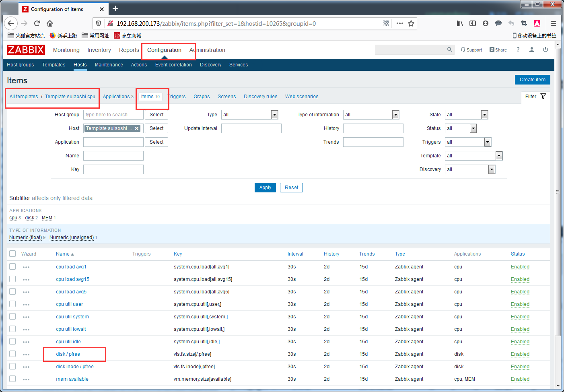The height and width of the screenshot is (392, 564).
Task: Open the QR code icon in address bar
Action: coord(386,23)
